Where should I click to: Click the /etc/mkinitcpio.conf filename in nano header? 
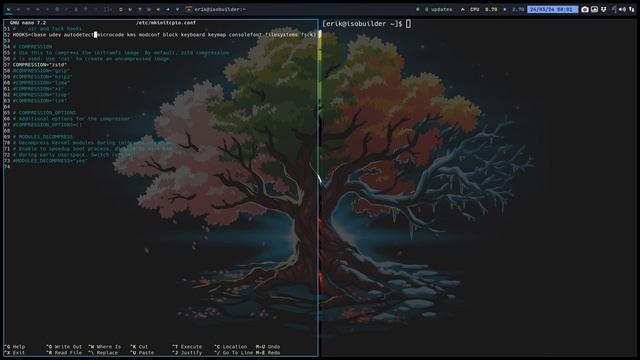point(166,22)
